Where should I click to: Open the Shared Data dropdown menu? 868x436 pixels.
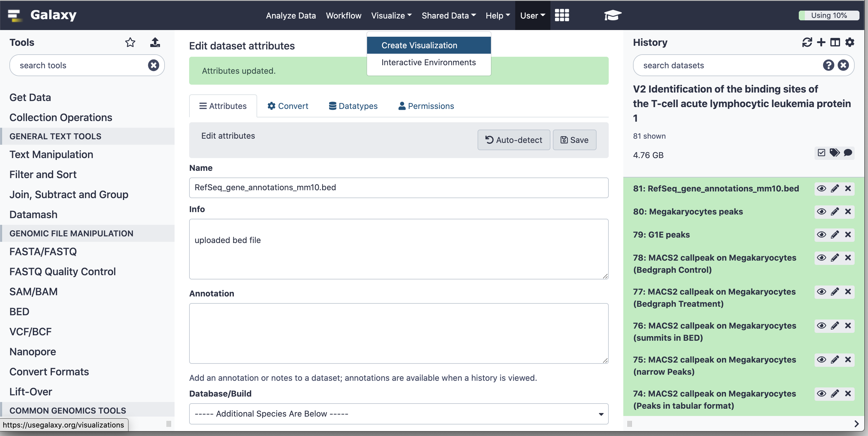(448, 15)
